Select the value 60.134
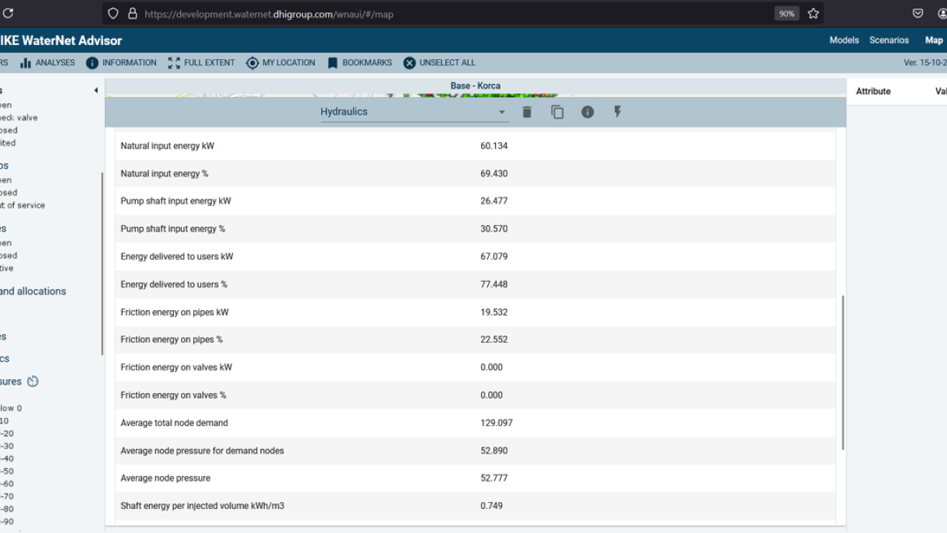Image resolution: width=947 pixels, height=533 pixels. point(494,146)
